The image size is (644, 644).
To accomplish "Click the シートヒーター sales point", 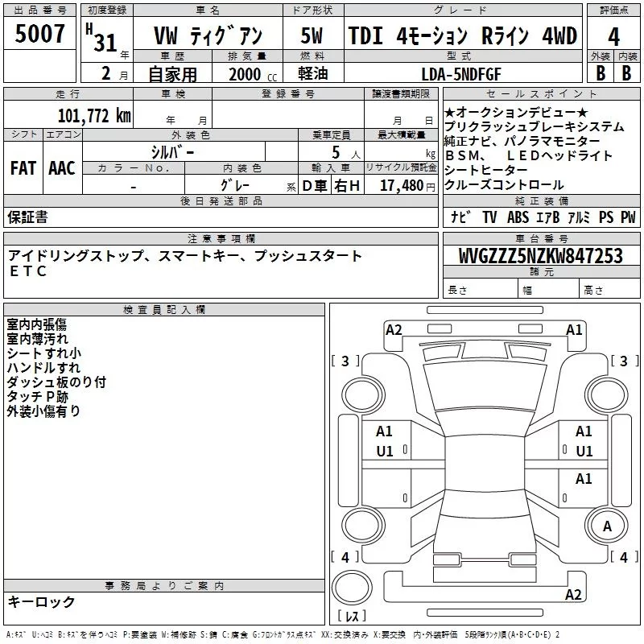I will (x=486, y=170).
